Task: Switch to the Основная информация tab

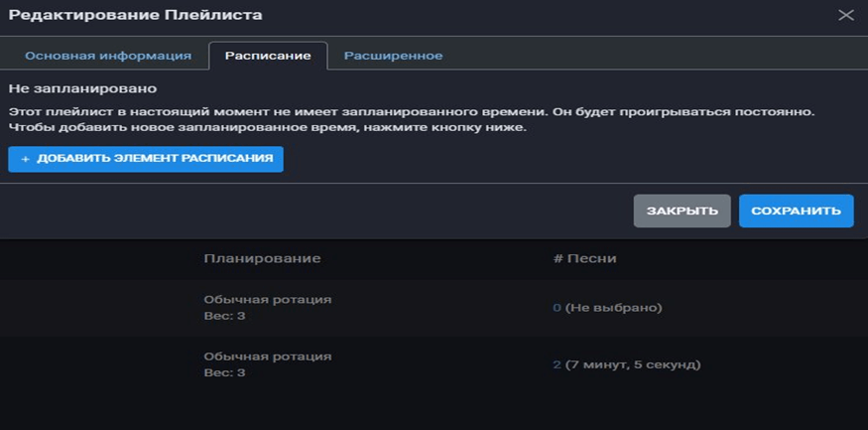Action: [108, 56]
